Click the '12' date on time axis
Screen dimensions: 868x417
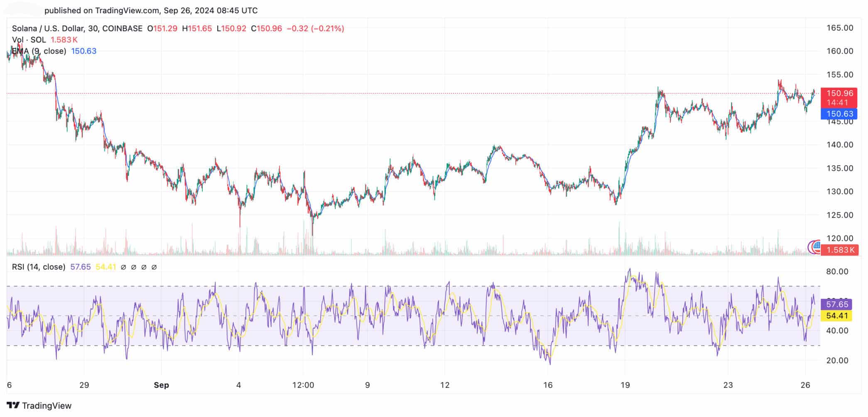[x=445, y=385]
